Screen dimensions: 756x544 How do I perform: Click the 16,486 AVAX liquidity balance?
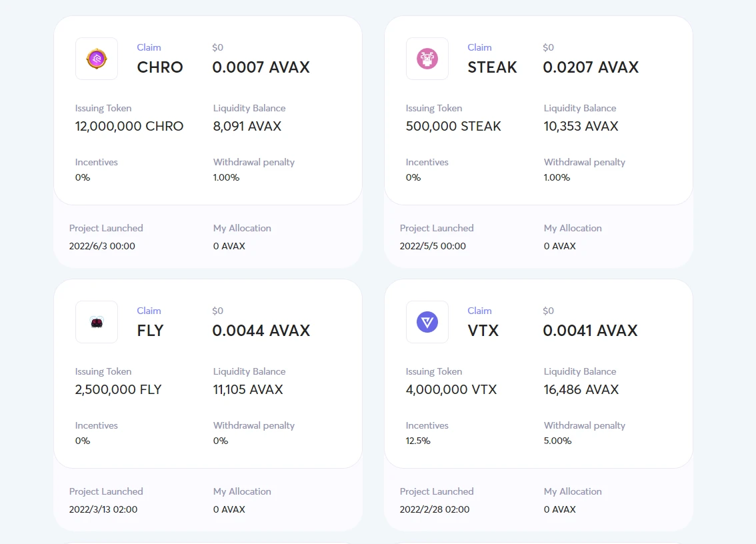[581, 389]
